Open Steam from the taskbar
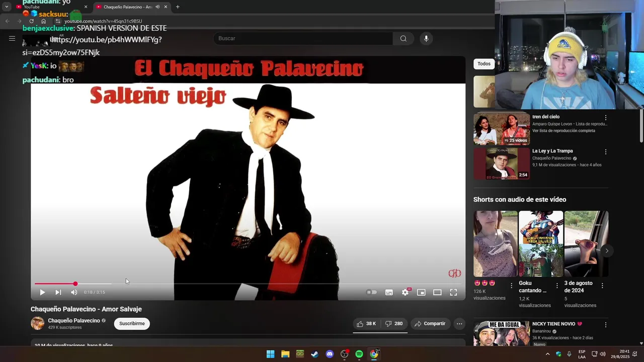 tap(314, 354)
